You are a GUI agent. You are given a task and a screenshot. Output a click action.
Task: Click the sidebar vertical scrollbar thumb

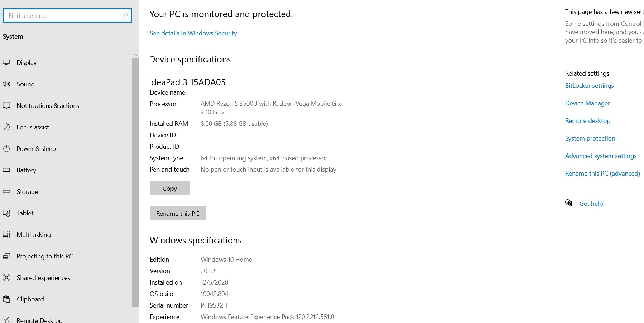(x=135, y=183)
